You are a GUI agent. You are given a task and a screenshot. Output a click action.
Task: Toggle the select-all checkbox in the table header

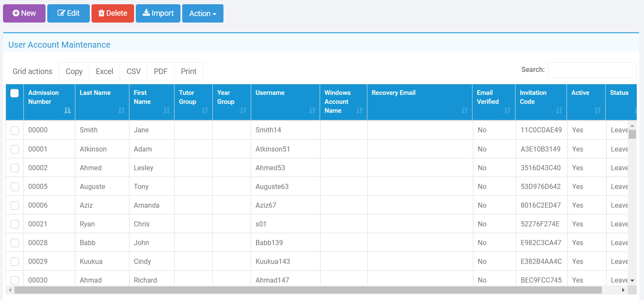[x=14, y=93]
